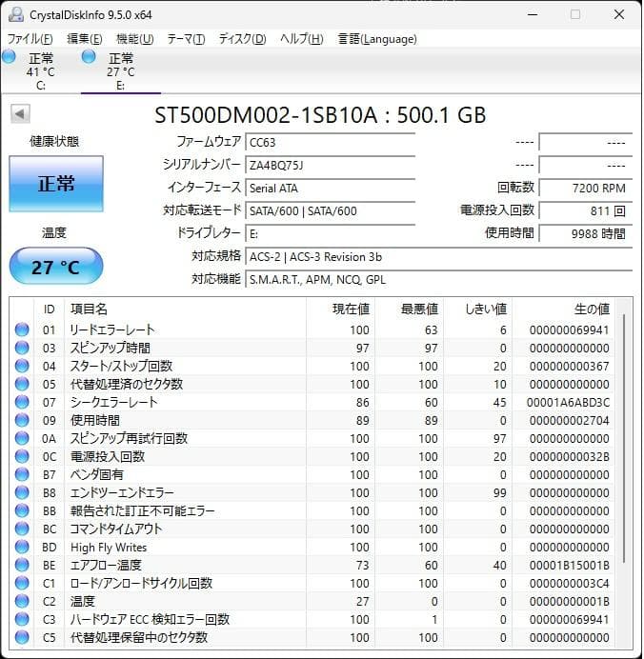Open the テーマ(T) menu

coord(186,39)
